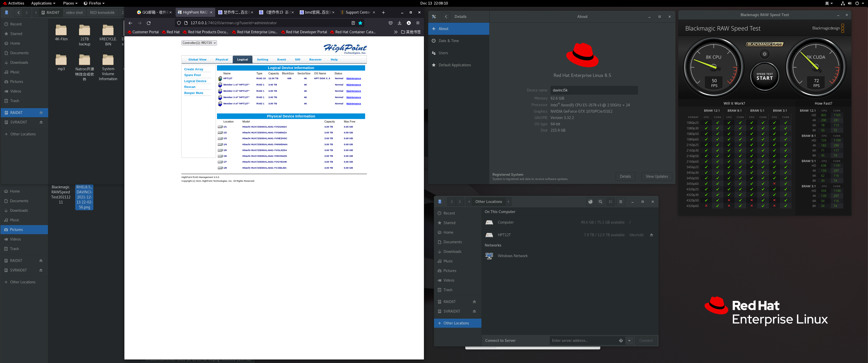Toggle list view in Files window toolbar
This screenshot has height=363, width=868.
click(610, 202)
